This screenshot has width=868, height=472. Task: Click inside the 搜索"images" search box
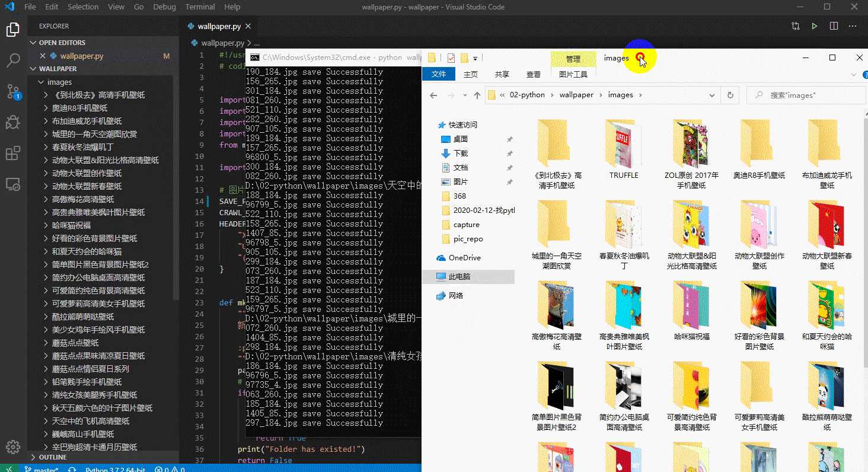(x=806, y=95)
